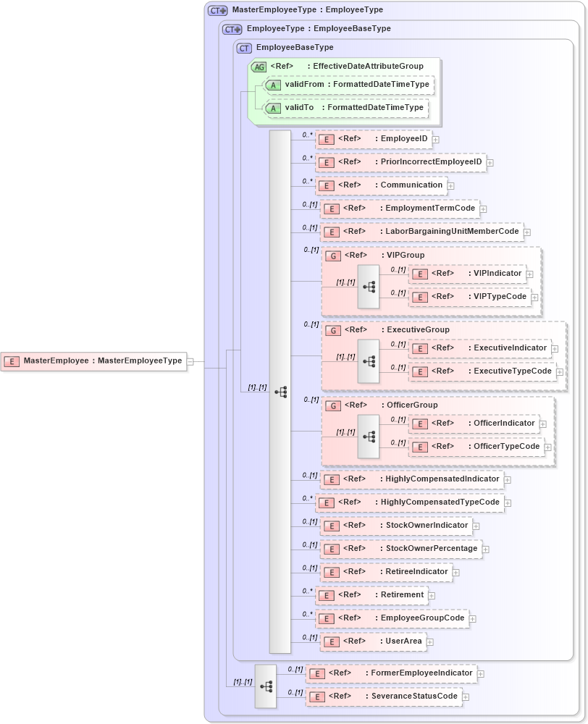Click the A icon on validFrom attribute
The height and width of the screenshot is (724, 588).
[x=274, y=85]
